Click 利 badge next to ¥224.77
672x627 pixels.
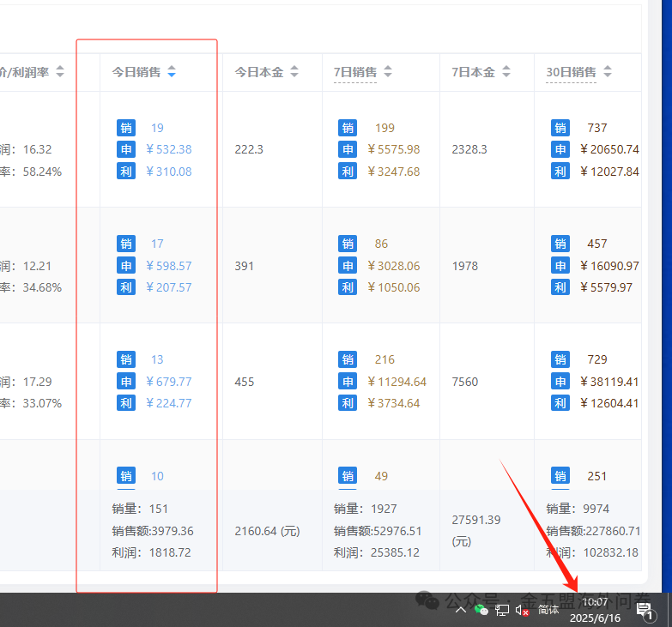126,403
